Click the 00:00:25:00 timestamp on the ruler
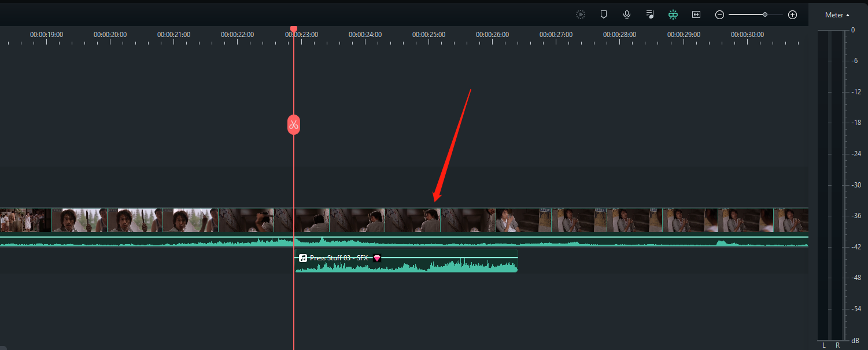Screen dimensions: 868x350 [429, 34]
